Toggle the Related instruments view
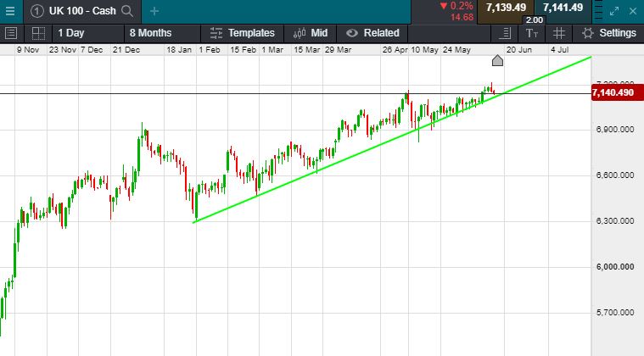The width and height of the screenshot is (644, 356). (372, 33)
